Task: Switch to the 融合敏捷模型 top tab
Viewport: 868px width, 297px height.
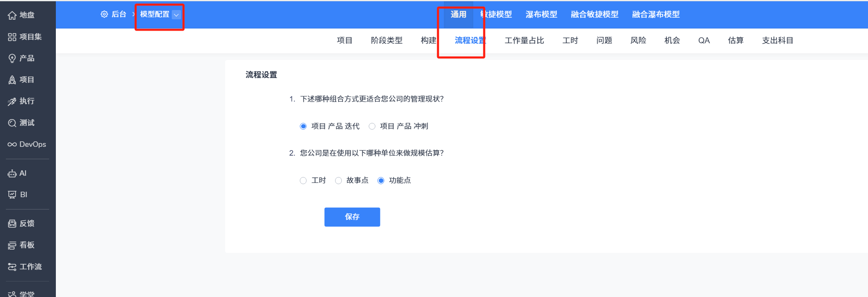Action: (x=595, y=14)
